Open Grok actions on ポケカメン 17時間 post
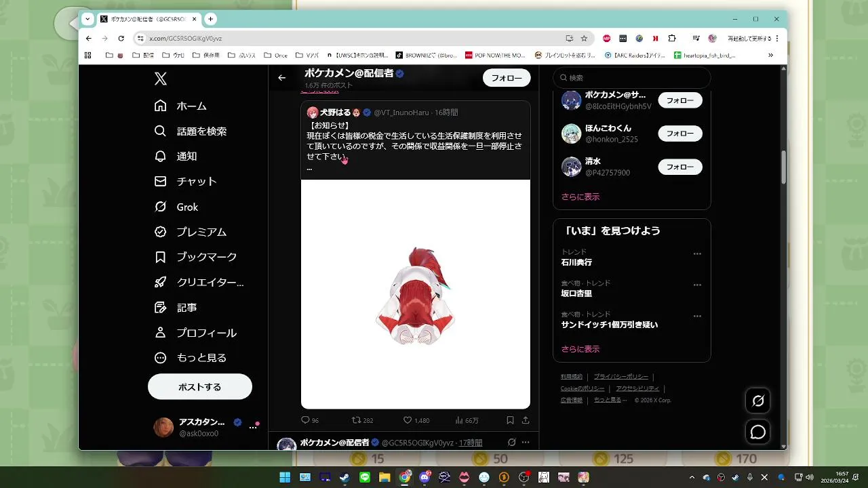Viewport: 868px width, 488px height. coord(511,443)
